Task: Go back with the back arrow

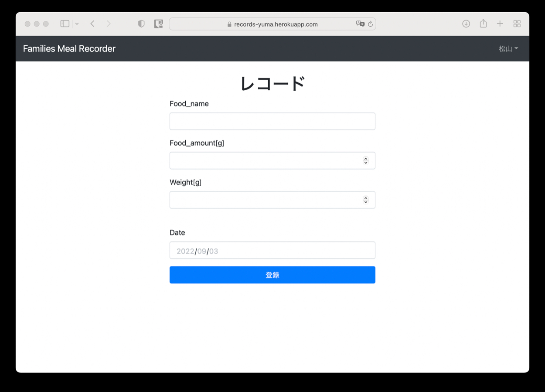Action: click(x=92, y=24)
